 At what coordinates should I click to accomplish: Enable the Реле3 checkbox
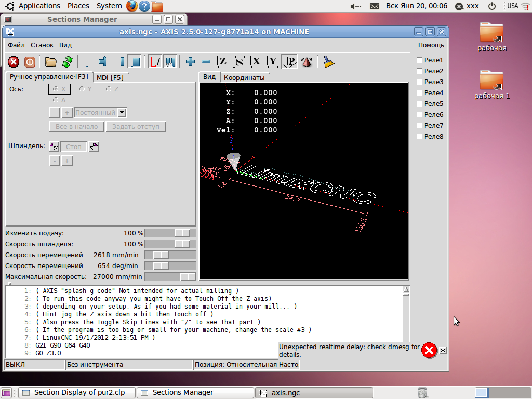point(419,82)
